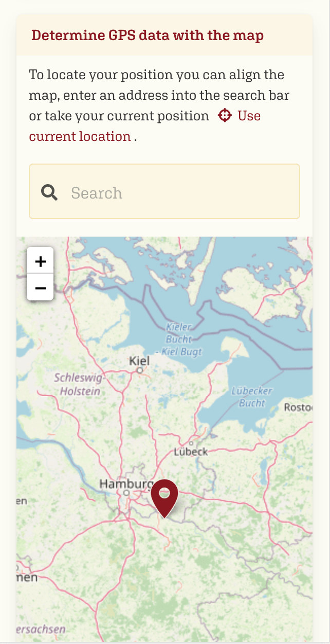Click the Kiel city marker circle
Screen dimensions: 330x644
click(x=139, y=369)
